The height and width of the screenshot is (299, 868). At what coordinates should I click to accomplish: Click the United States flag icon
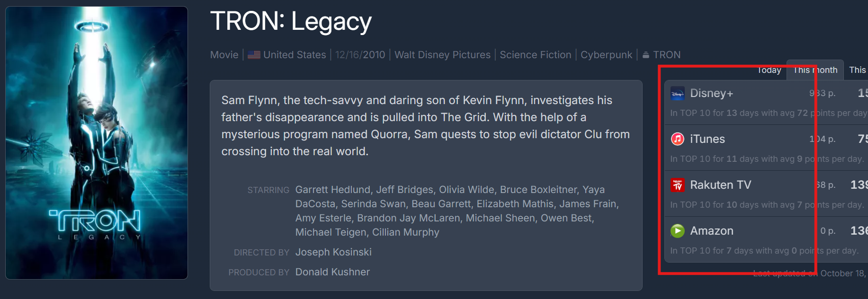point(254,55)
